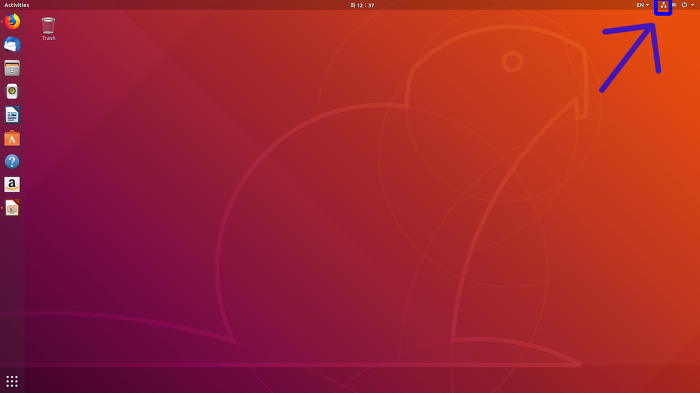Expand the system menu arrow beside power icon
This screenshot has width=700, height=393.
(x=692, y=5)
